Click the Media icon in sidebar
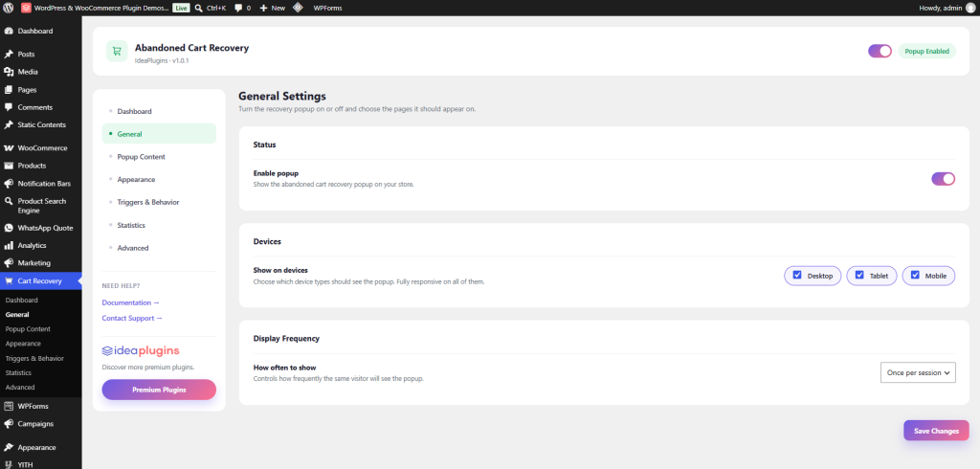 click(9, 72)
